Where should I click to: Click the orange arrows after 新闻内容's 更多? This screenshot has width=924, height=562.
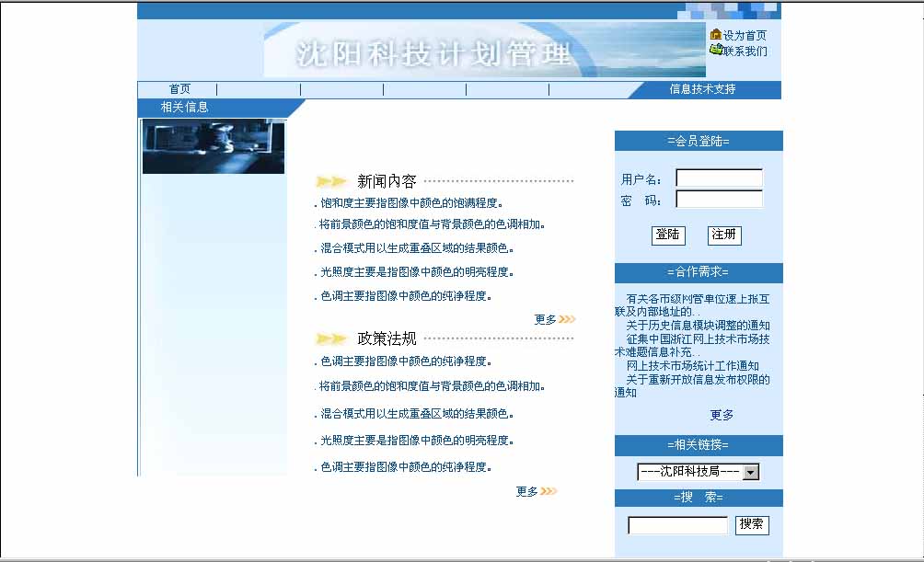[567, 319]
